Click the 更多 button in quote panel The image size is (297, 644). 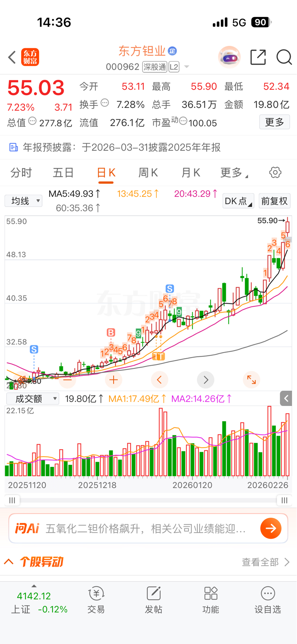pyautogui.click(x=275, y=122)
